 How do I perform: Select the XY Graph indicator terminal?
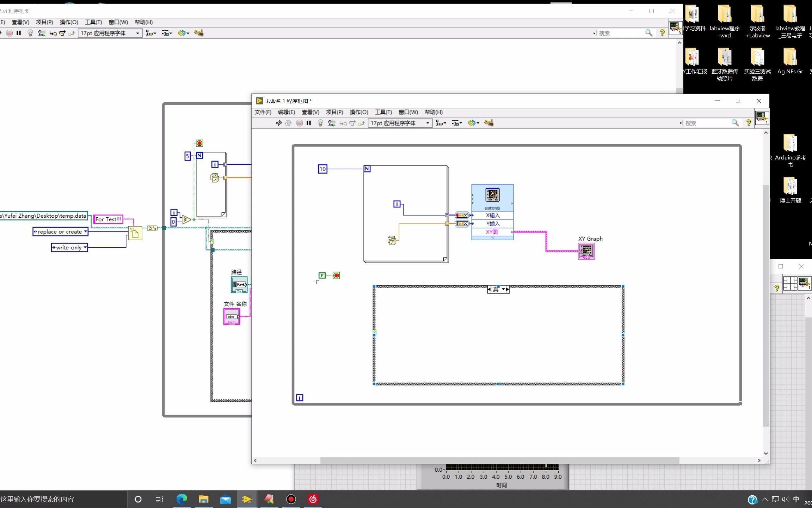pos(586,251)
